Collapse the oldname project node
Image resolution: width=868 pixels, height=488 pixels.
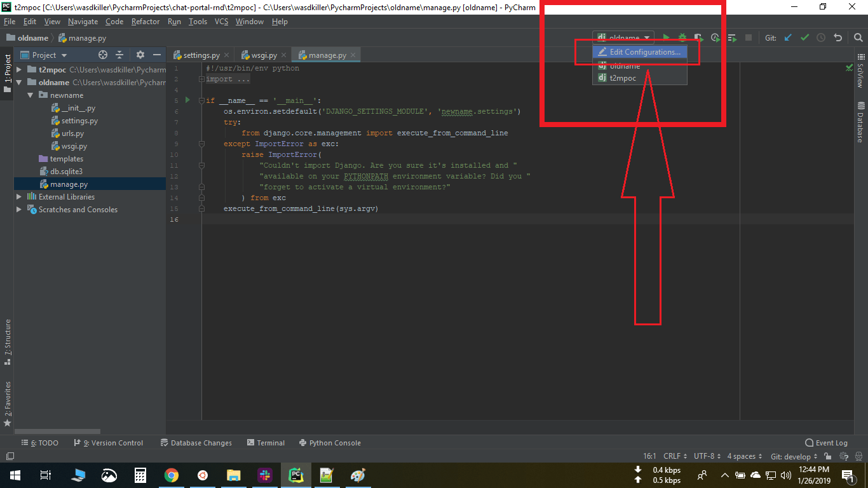[19, 83]
